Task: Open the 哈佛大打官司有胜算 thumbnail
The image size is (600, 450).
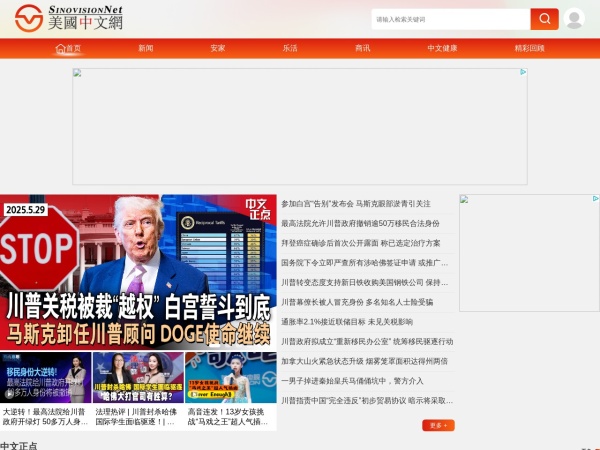Action: coord(138,377)
